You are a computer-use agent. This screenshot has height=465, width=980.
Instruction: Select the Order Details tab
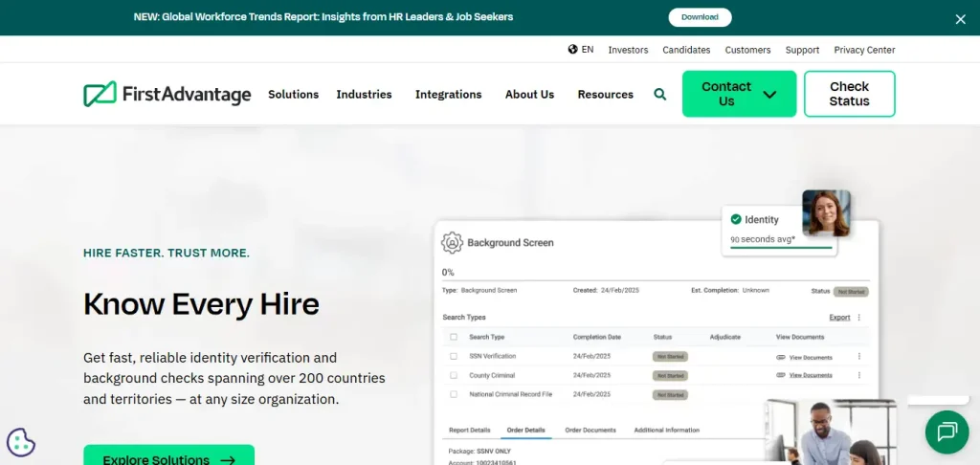pyautogui.click(x=525, y=430)
